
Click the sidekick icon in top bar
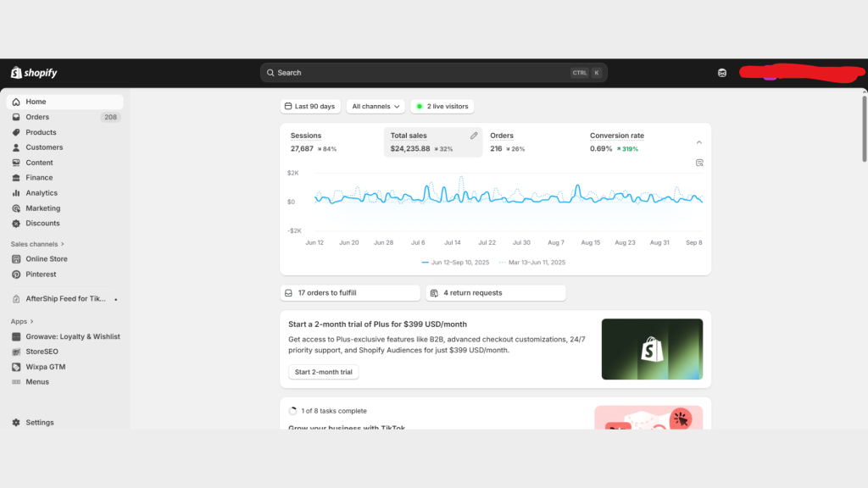point(721,73)
